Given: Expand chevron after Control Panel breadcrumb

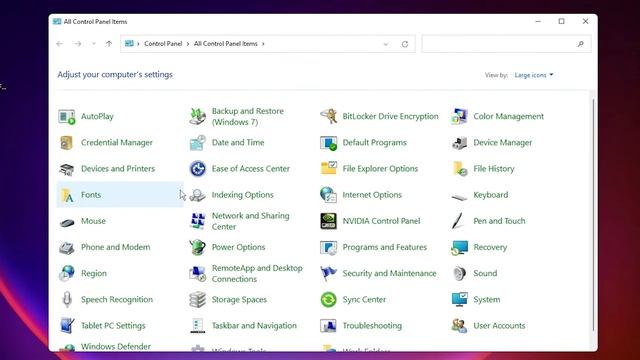Looking at the screenshot, I should pos(188,44).
